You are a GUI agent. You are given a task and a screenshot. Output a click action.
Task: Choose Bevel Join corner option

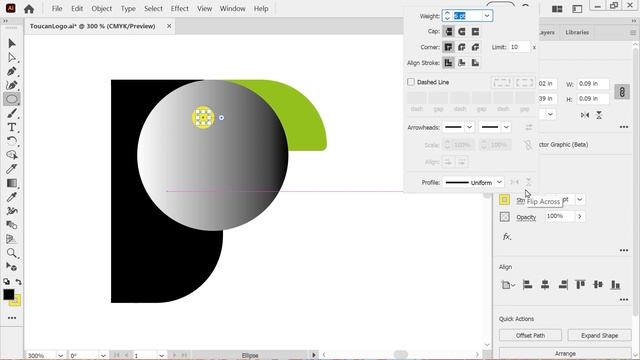(475, 47)
